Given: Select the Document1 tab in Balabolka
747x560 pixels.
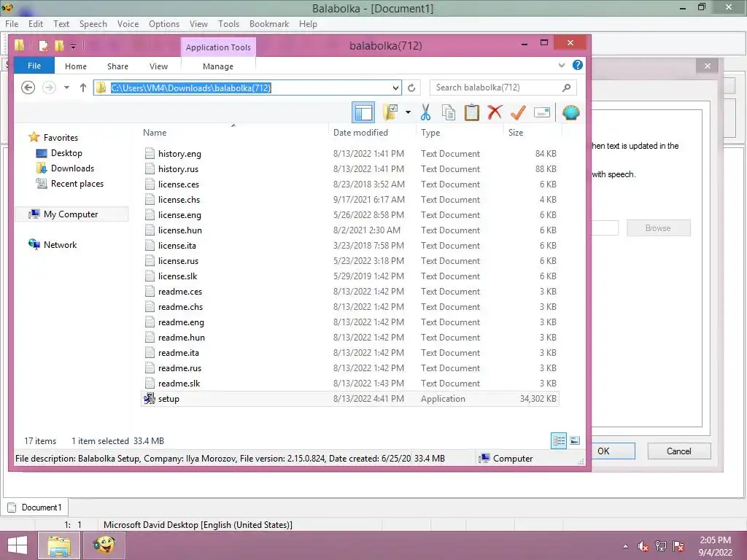Looking at the screenshot, I should tap(35, 507).
